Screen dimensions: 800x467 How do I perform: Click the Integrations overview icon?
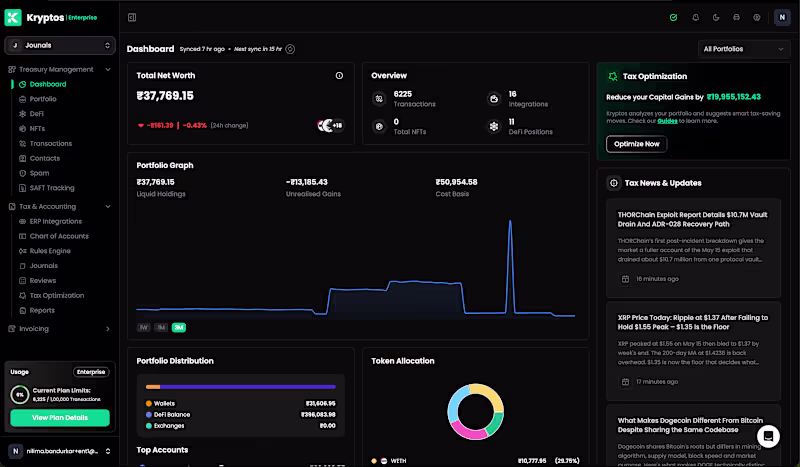[x=494, y=99]
